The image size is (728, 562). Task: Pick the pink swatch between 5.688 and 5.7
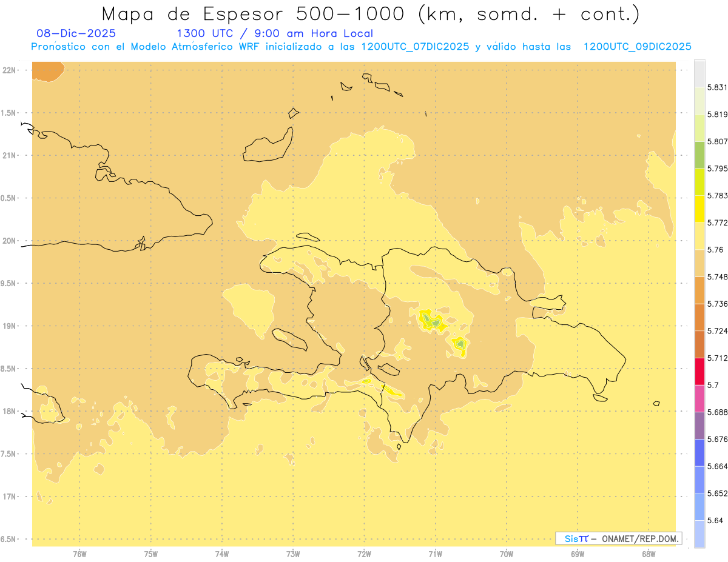point(699,398)
